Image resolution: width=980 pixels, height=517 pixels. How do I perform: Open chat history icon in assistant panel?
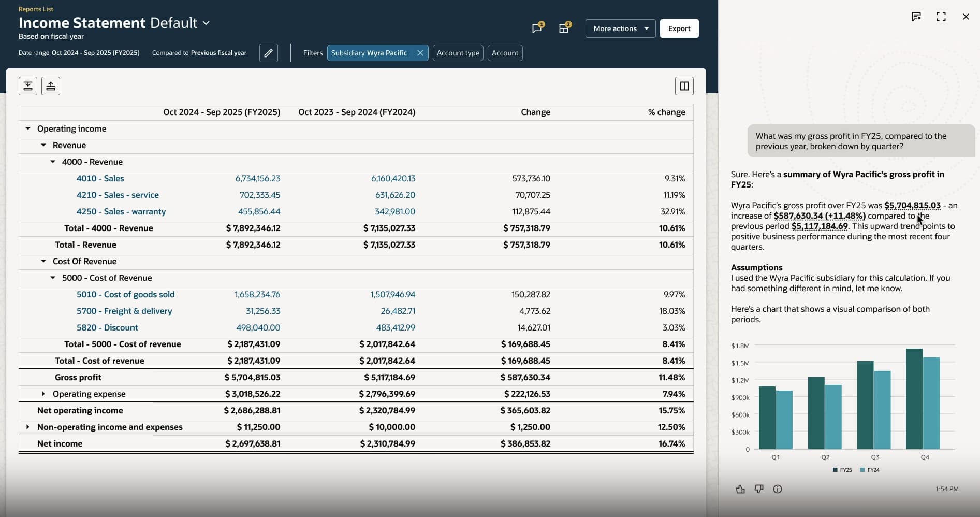point(916,17)
